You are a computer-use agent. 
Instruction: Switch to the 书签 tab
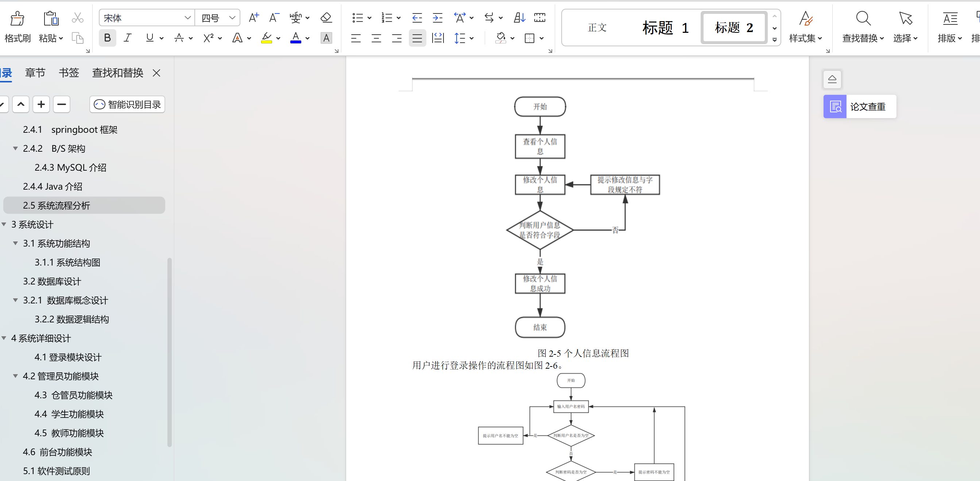[69, 73]
